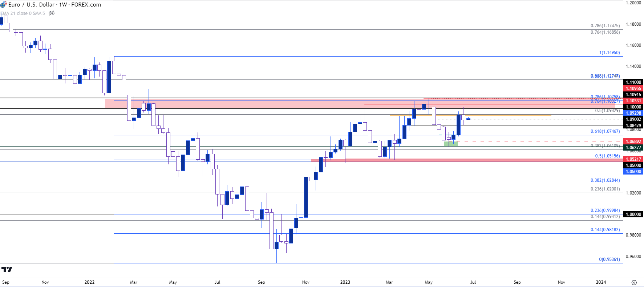Screen dimensions: 644x287
Task: Click the 1.00000 parity price label
Action: point(633,214)
